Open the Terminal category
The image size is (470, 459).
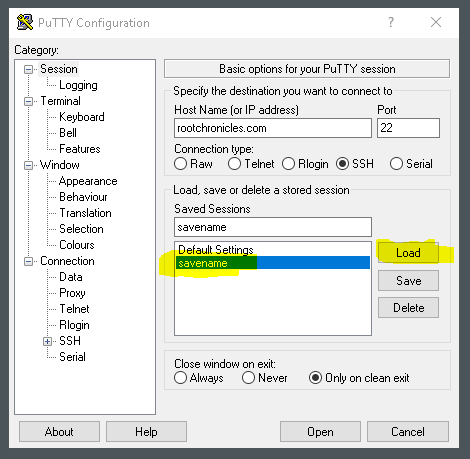click(60, 101)
